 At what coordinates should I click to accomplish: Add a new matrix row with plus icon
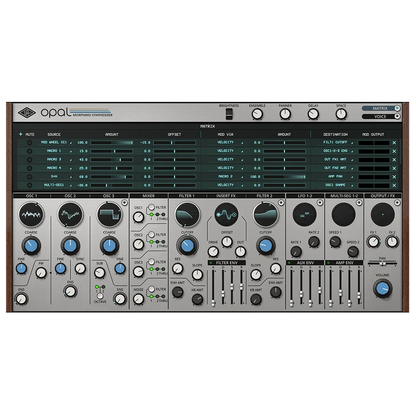tap(20, 134)
